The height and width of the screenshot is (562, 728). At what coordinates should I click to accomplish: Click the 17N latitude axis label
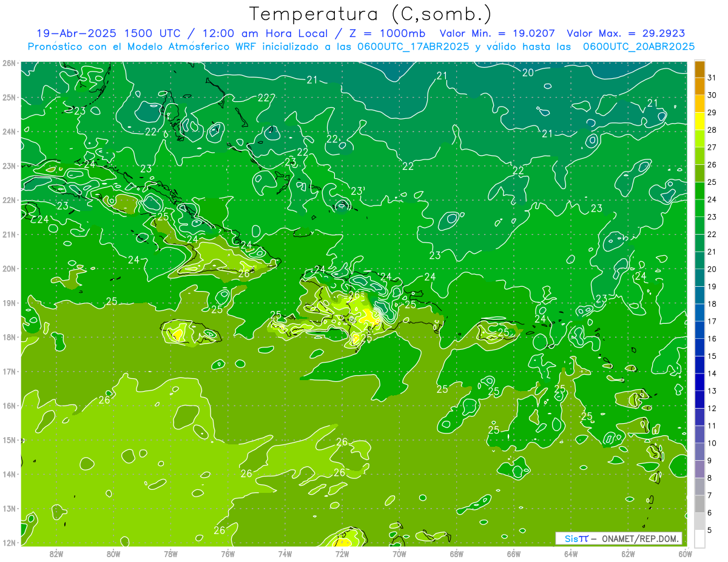8,371
